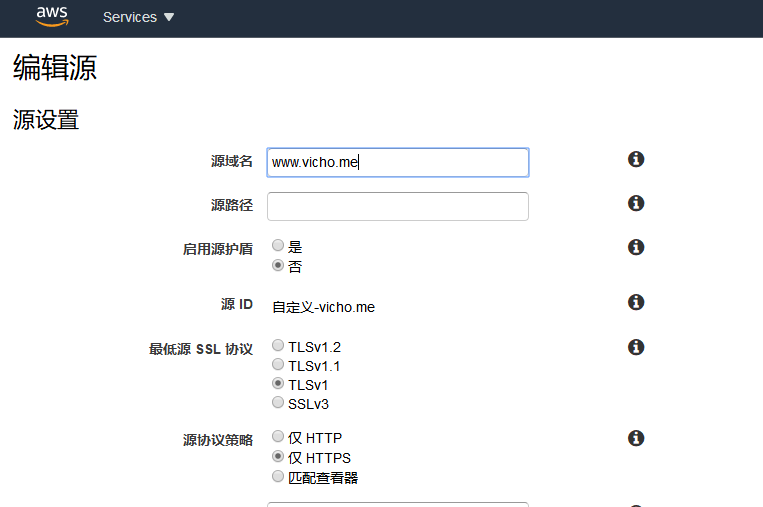Click the partially visible field below 源协议策略
Screen dimensions: 763x507
pos(397,504)
